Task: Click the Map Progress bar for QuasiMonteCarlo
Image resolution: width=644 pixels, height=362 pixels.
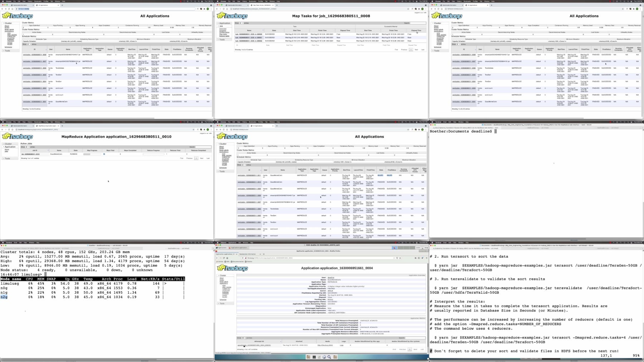Action: click(92, 154)
